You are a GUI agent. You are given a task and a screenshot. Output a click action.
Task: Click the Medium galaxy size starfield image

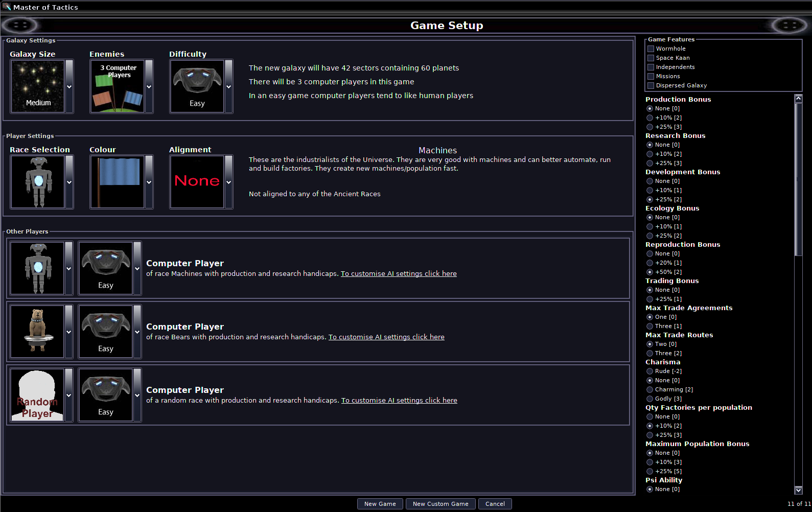click(38, 86)
